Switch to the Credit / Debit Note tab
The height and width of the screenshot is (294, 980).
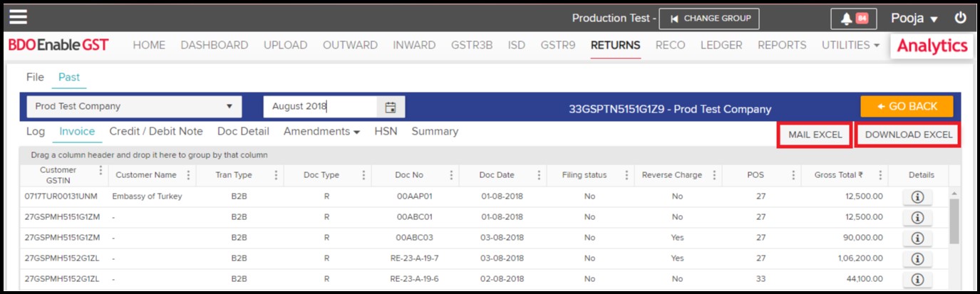point(156,132)
